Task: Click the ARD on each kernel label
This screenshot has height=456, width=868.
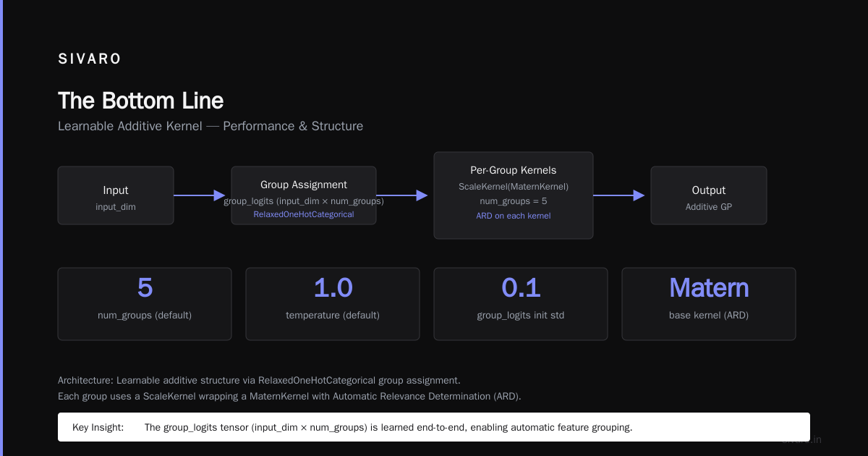Action: [514, 216]
